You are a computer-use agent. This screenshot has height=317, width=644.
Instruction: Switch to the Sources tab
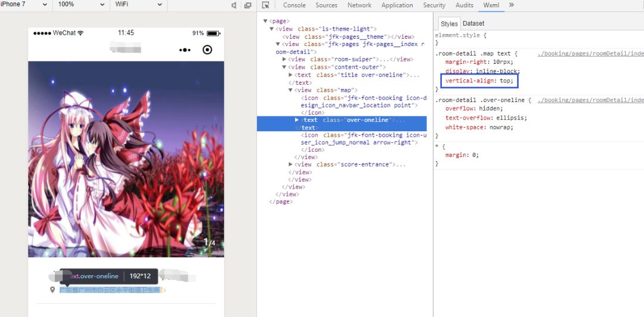pyautogui.click(x=327, y=5)
